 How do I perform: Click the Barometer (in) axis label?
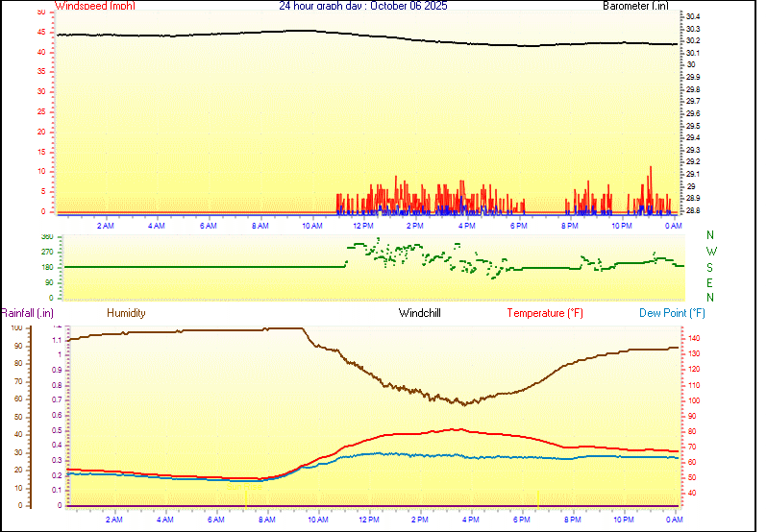coord(634,6)
